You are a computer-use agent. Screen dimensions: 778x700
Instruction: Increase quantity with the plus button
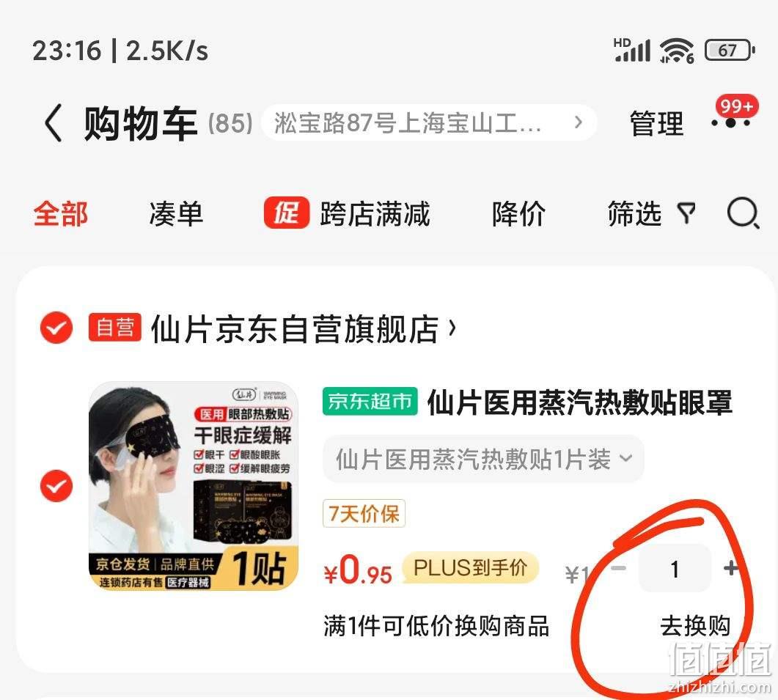[730, 569]
